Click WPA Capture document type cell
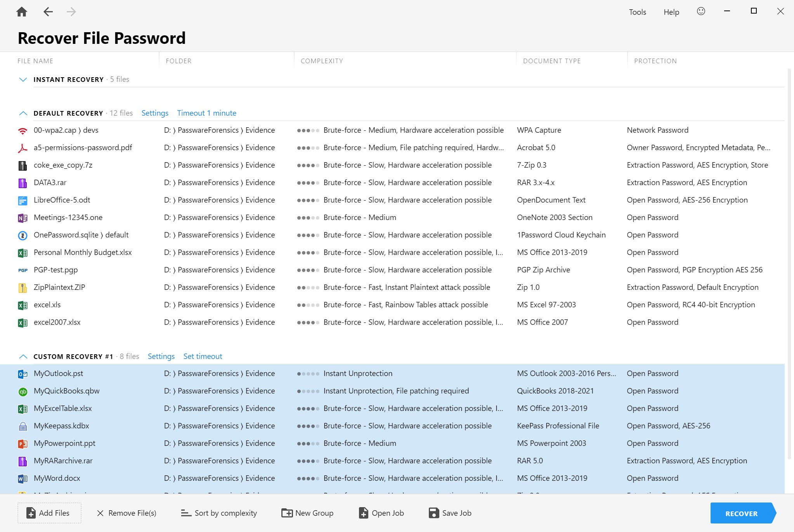This screenshot has height=532, width=794. [539, 130]
